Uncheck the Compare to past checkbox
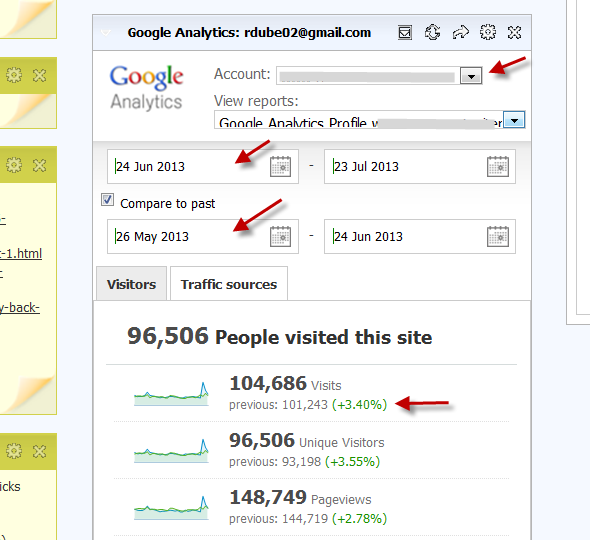The height and width of the screenshot is (540, 590). [107, 199]
